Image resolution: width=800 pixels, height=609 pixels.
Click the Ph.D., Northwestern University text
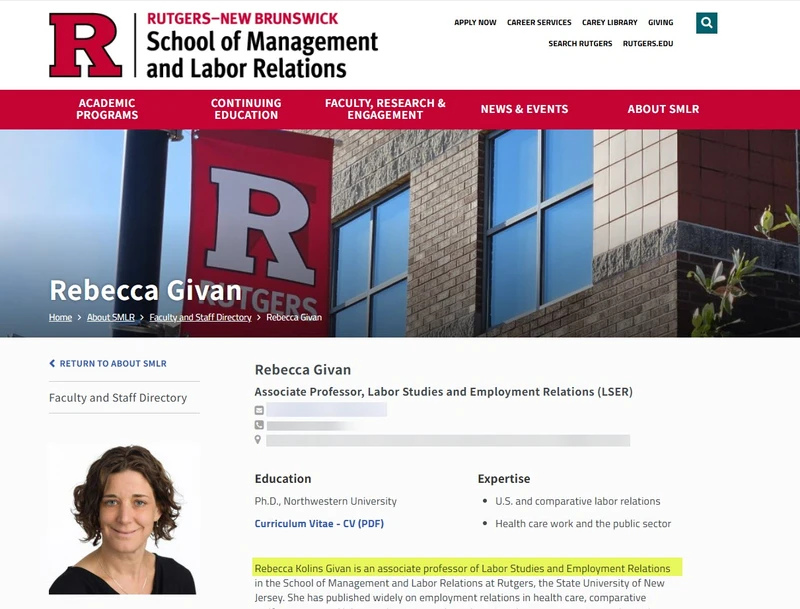click(x=326, y=501)
